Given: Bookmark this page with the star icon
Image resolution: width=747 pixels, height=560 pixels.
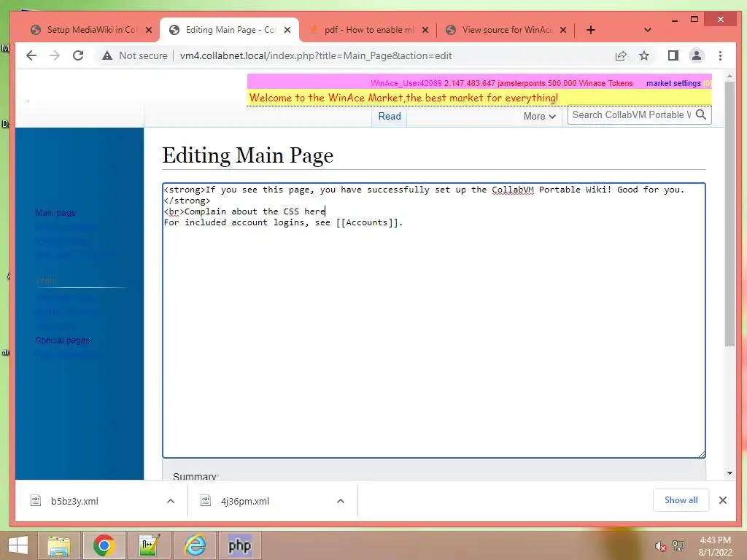Looking at the screenshot, I should 644,55.
